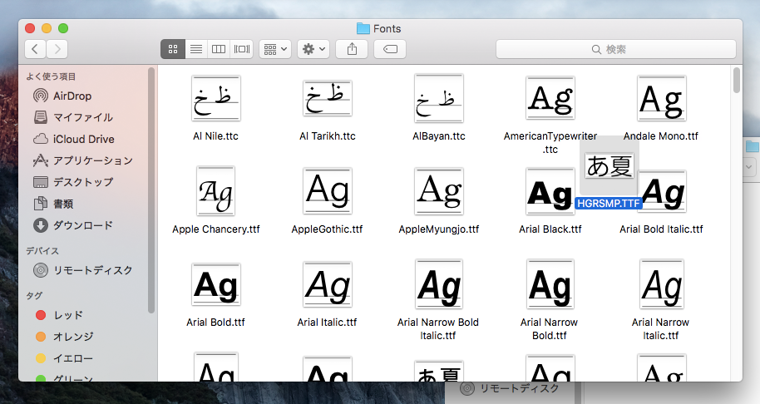Screen dimensions: 760x404
Task: Click the 検索 search field
Action: coord(616,49)
